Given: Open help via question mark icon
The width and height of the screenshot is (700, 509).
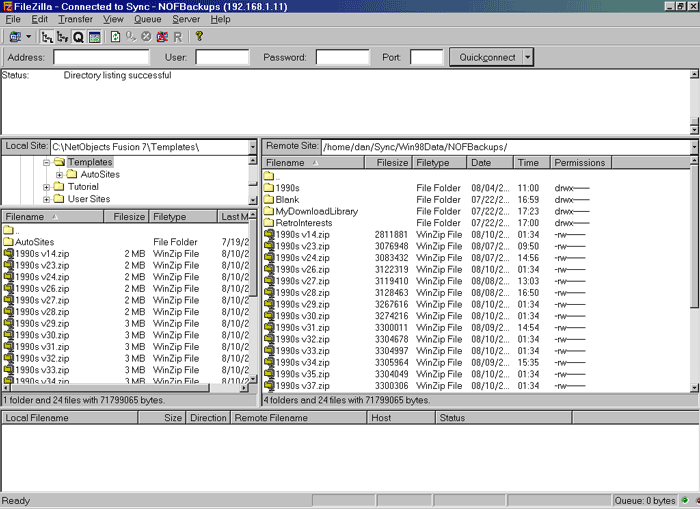Looking at the screenshot, I should tap(199, 36).
